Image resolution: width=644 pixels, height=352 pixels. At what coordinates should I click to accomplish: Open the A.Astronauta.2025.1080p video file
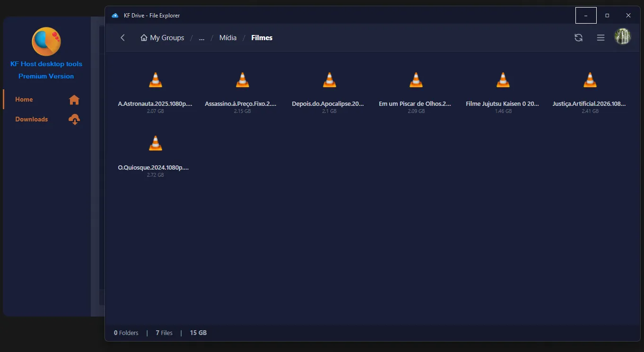point(155,80)
